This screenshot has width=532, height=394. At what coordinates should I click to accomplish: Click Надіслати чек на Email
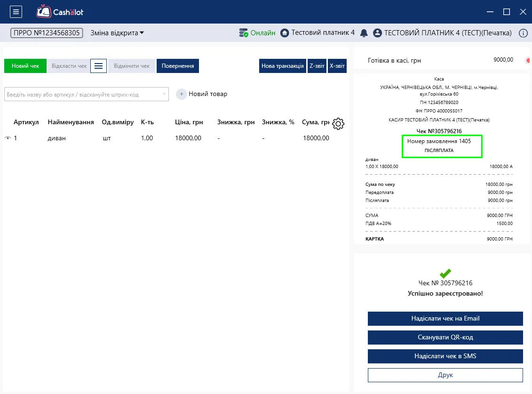[445, 319]
